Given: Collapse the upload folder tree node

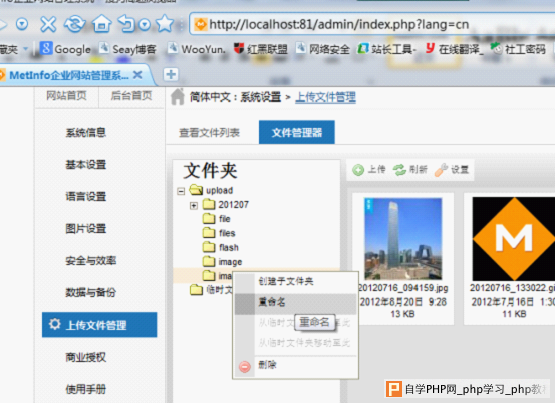Looking at the screenshot, I should point(181,191).
